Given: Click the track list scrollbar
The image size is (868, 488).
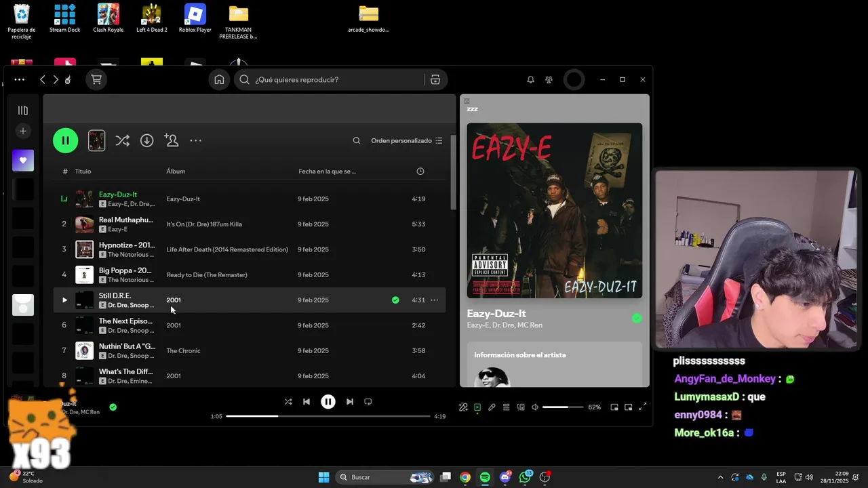Looking at the screenshot, I should pyautogui.click(x=453, y=171).
